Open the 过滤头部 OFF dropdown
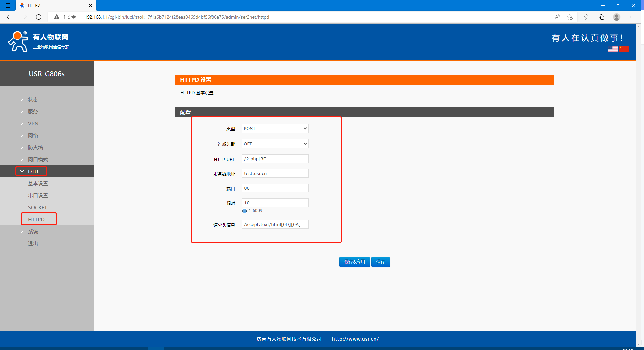 pos(275,144)
